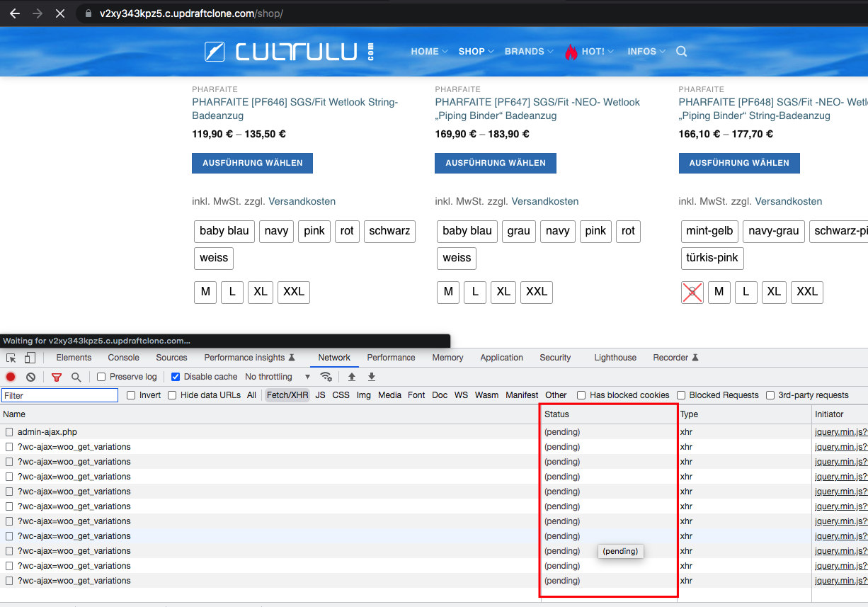Image resolution: width=868 pixels, height=607 pixels.
Task: Click the padlock site info icon
Action: (x=88, y=13)
